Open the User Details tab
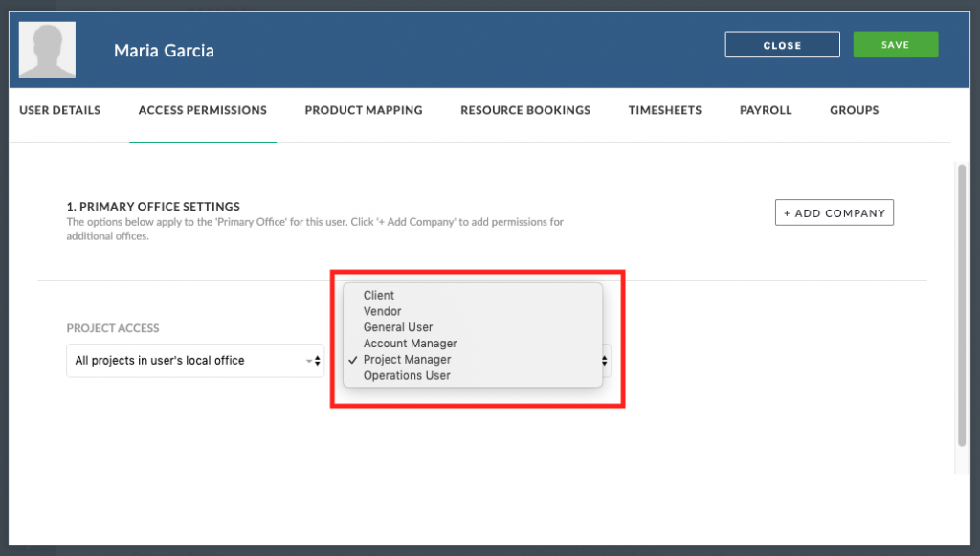 click(60, 110)
